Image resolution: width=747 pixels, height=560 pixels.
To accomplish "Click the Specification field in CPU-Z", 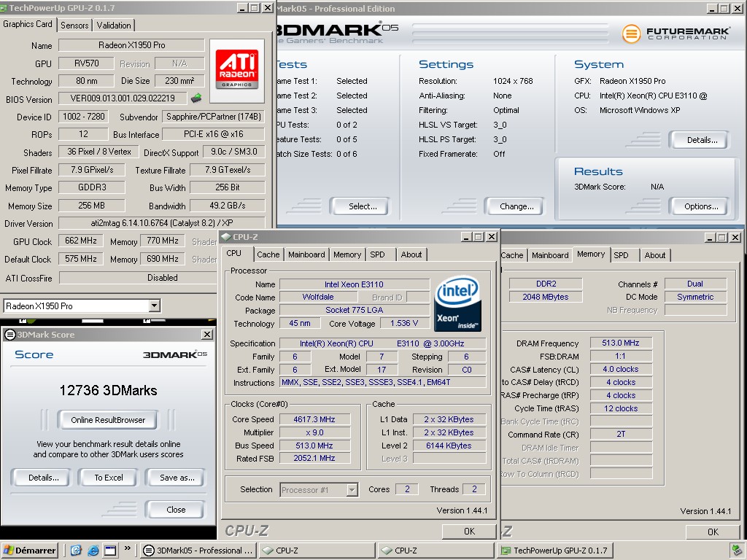I will tap(382, 343).
